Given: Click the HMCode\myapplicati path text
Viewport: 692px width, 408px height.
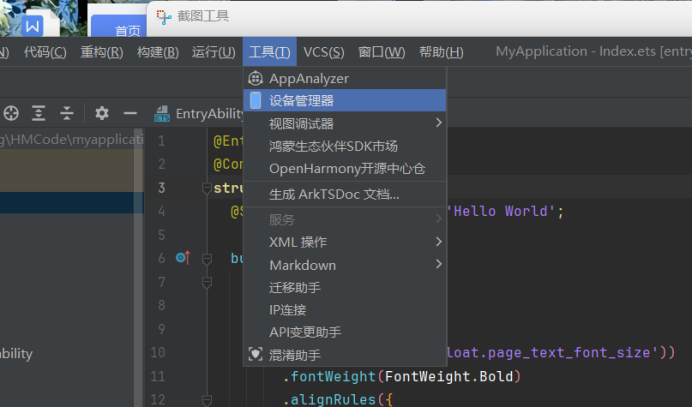Looking at the screenshot, I should point(74,140).
